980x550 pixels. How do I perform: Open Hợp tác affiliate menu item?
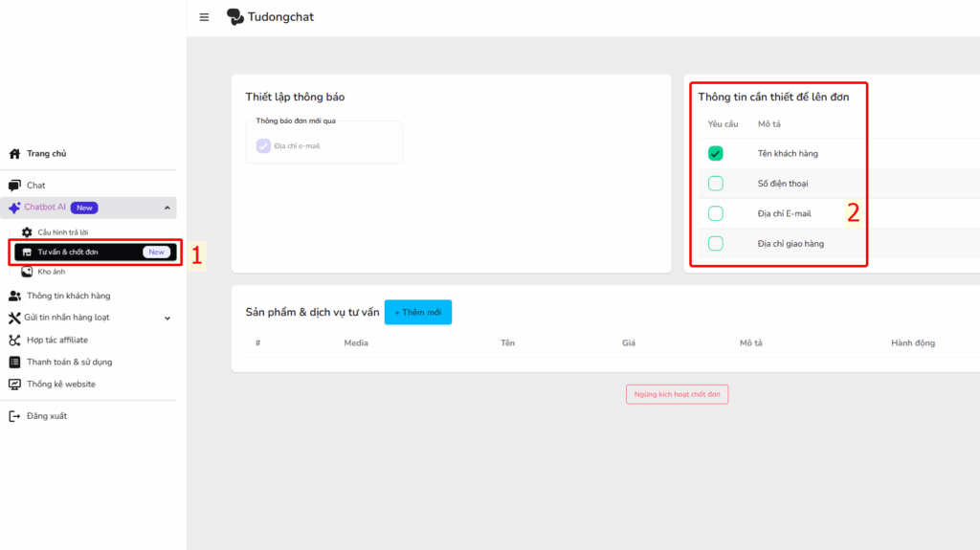click(56, 340)
